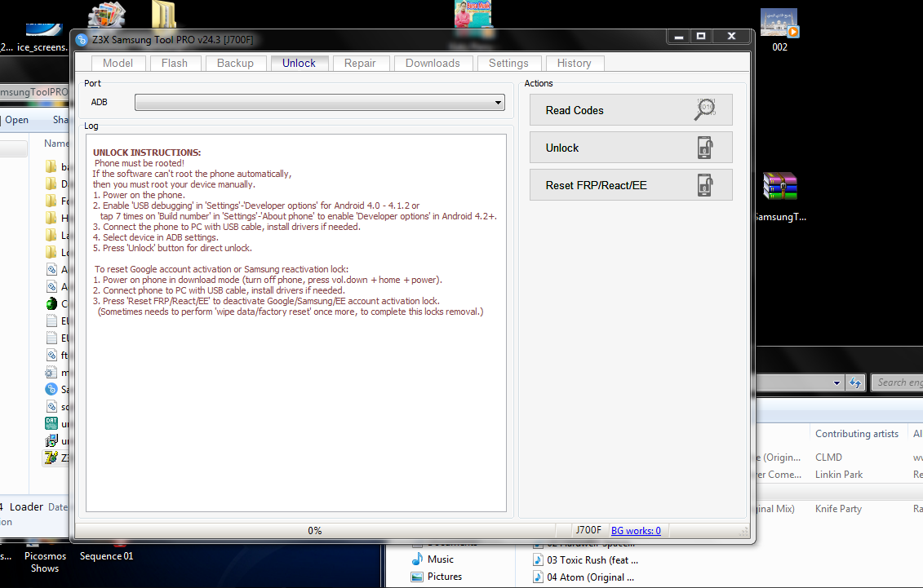Click the Read Codes button
Screen dimensions: 923x588
coord(631,110)
